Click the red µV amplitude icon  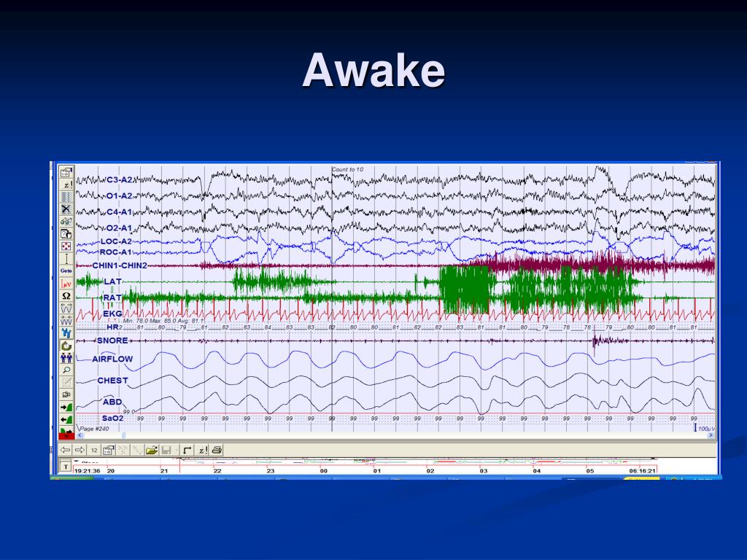point(66,284)
